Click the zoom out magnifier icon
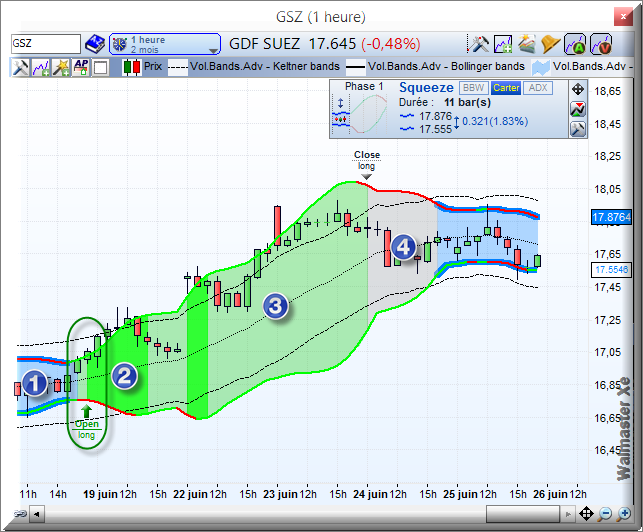643x532 pixels. [605, 513]
